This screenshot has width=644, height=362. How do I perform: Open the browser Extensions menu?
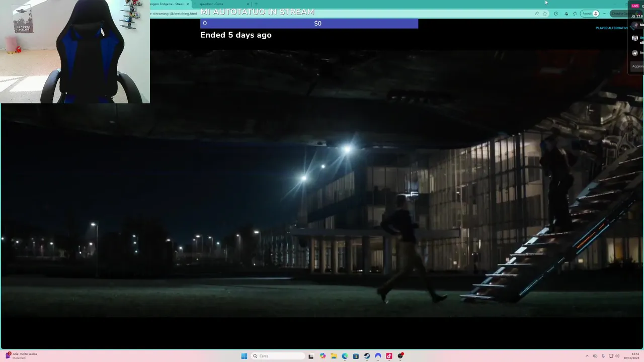click(x=555, y=14)
